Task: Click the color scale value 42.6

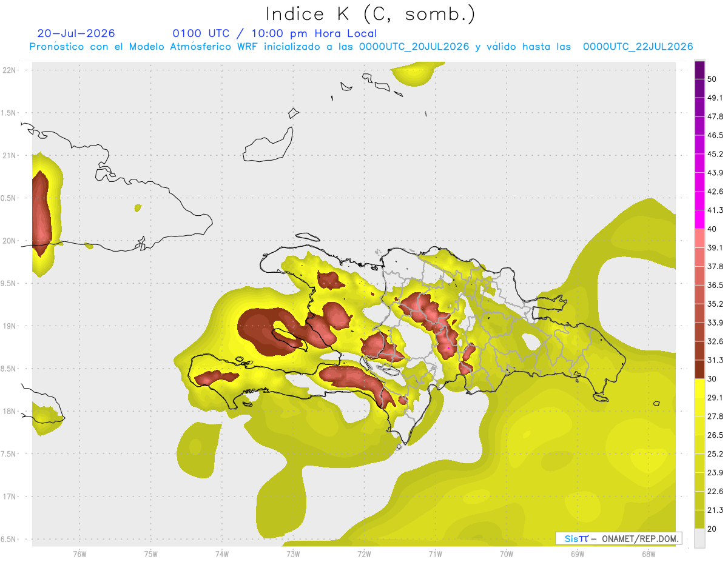Action: click(715, 192)
